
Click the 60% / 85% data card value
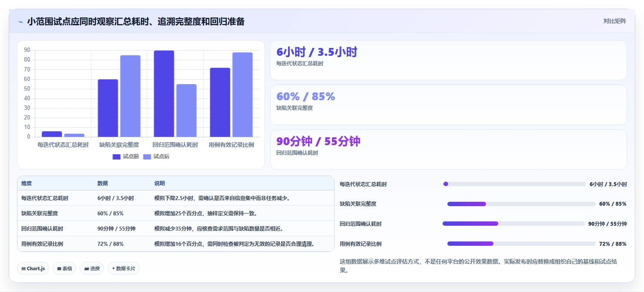[305, 96]
